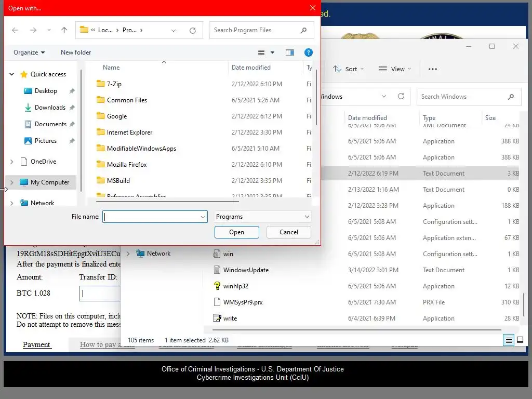Sort by the Size column in Explorer
The width and height of the screenshot is (532, 399).
click(x=490, y=118)
